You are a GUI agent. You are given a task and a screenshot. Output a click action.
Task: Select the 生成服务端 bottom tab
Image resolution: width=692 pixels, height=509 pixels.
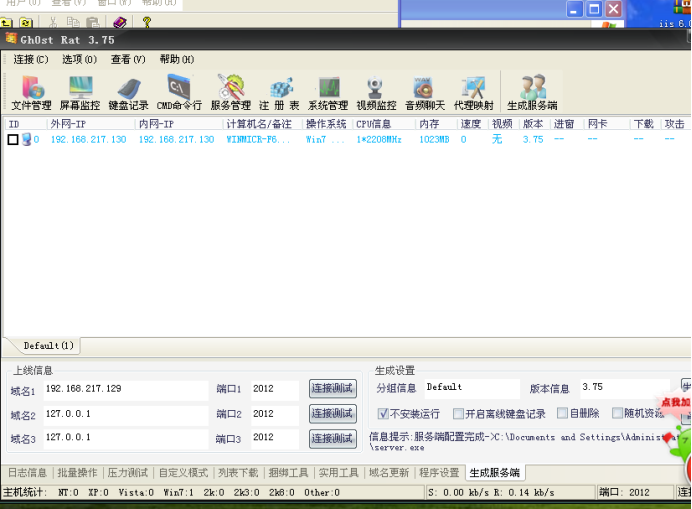[495, 473]
